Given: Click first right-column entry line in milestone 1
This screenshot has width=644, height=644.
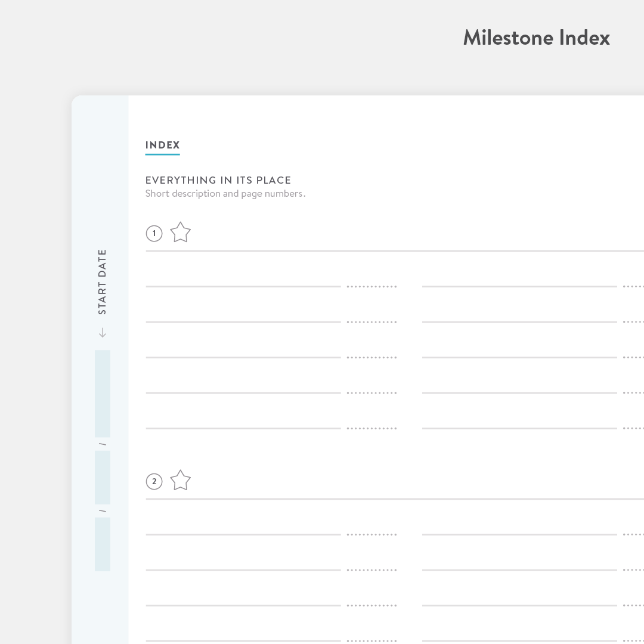Looking at the screenshot, I should [x=519, y=286].
